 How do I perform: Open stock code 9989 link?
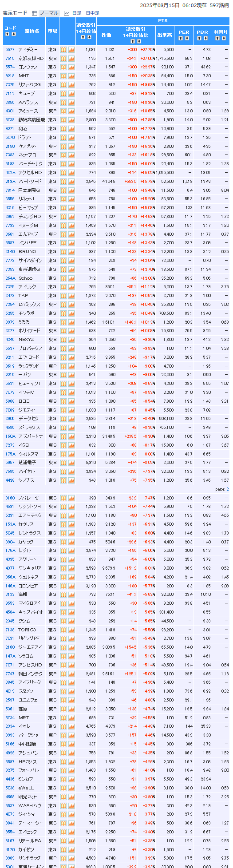(x=10, y=858)
